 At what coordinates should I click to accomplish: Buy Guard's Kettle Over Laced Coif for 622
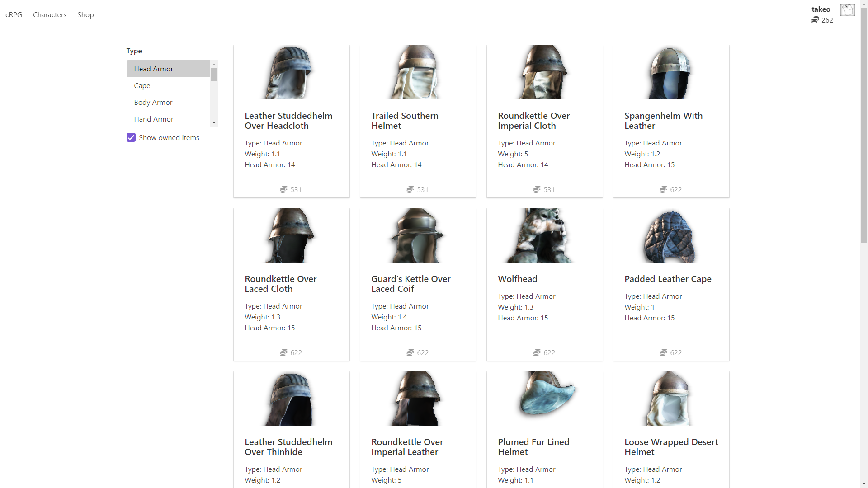[x=418, y=352]
